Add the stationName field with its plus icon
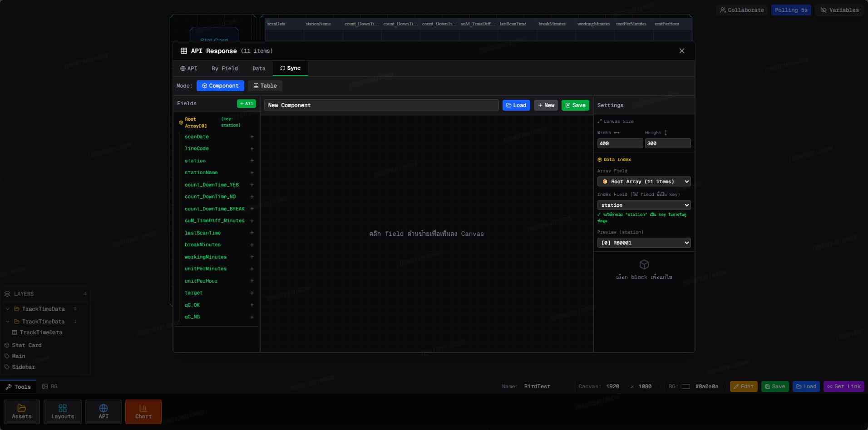The width and height of the screenshot is (868, 430). point(252,173)
